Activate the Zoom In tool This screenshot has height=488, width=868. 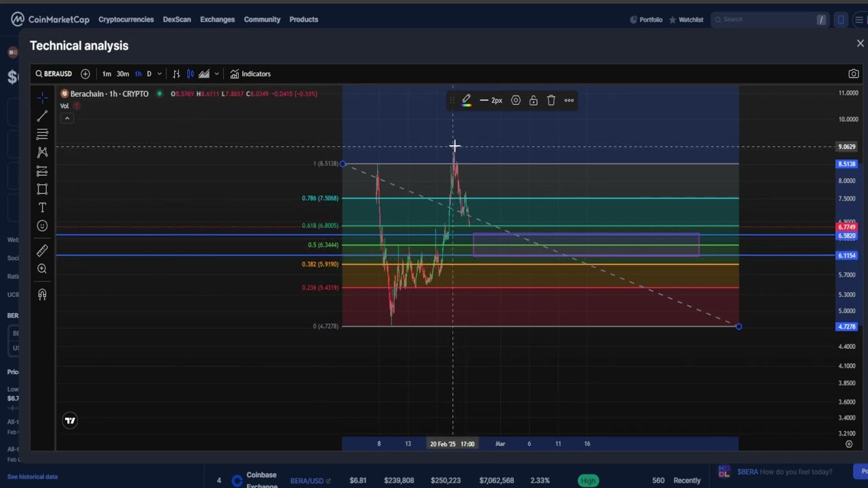[x=42, y=269]
